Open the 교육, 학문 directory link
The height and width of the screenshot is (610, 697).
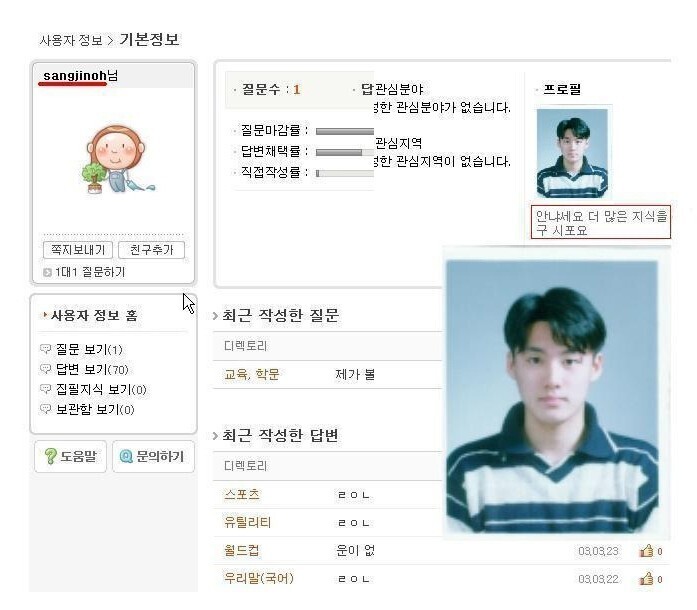pyautogui.click(x=252, y=374)
